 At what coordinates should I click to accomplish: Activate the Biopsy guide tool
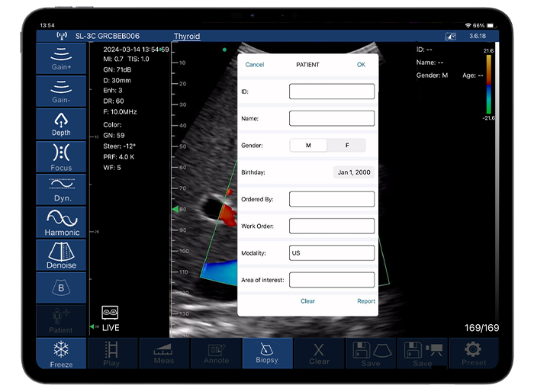pos(267,353)
